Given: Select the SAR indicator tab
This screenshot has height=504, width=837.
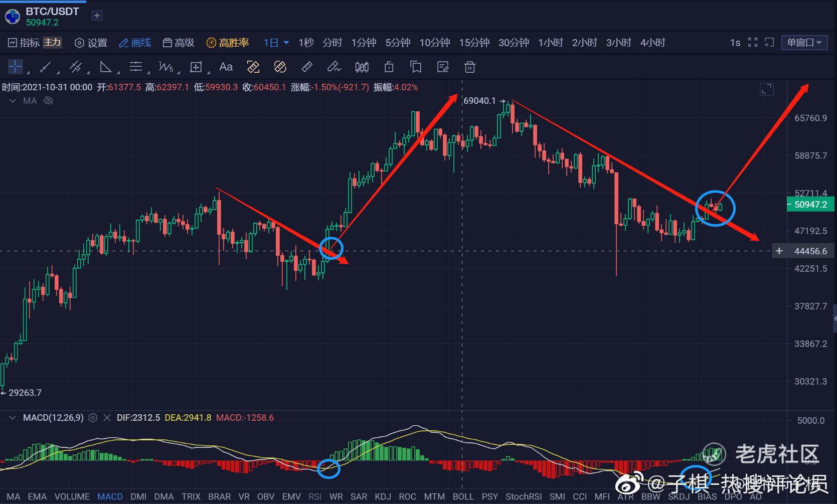Looking at the screenshot, I should coord(359,496).
